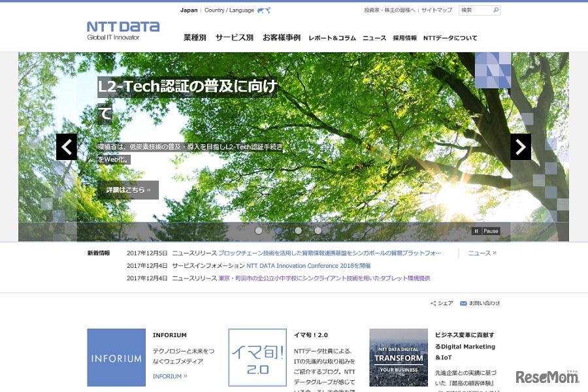This screenshot has width=588, height=392.
Task: Select the second carousel dot
Action: 278,231
